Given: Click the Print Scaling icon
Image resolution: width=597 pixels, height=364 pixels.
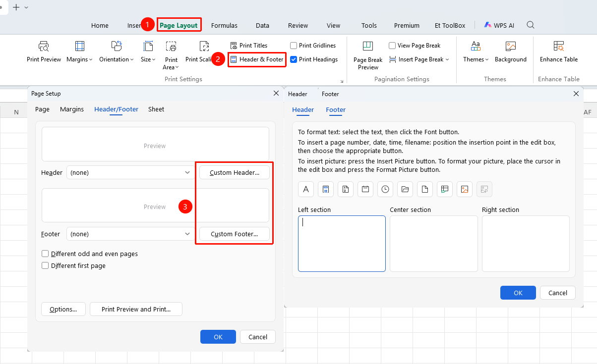Looking at the screenshot, I should pos(204,47).
